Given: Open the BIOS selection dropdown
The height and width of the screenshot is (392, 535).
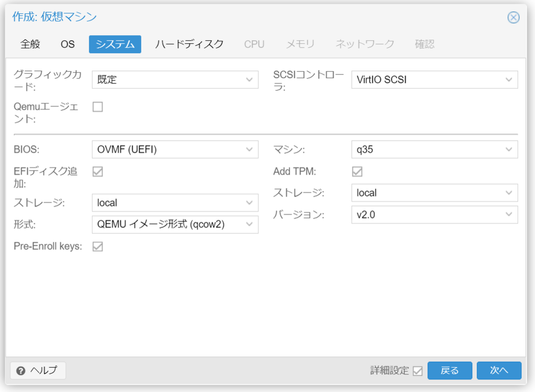Looking at the screenshot, I should [175, 149].
